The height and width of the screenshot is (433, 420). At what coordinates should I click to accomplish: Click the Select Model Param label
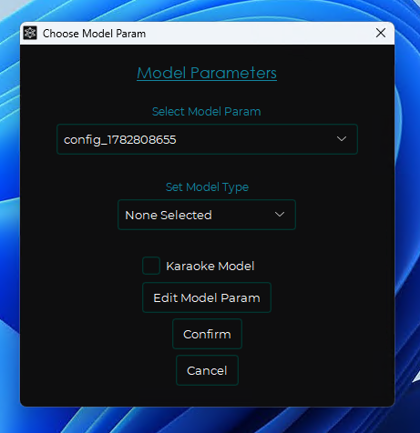206,112
